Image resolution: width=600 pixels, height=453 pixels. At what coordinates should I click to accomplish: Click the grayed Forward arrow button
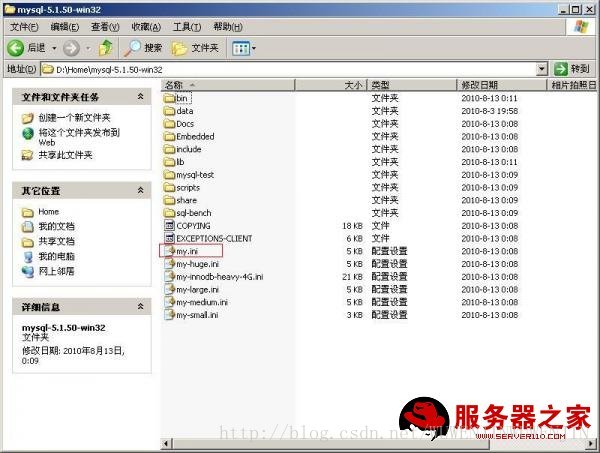point(71,48)
